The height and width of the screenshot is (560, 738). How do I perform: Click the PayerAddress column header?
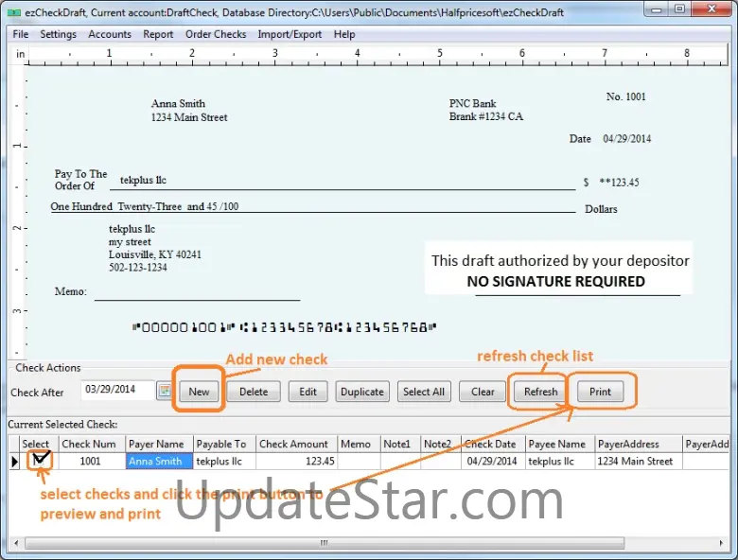(x=638, y=444)
